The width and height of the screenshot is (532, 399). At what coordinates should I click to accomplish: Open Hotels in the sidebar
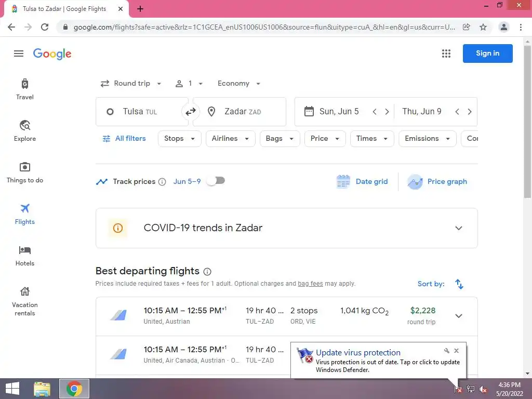tap(25, 256)
